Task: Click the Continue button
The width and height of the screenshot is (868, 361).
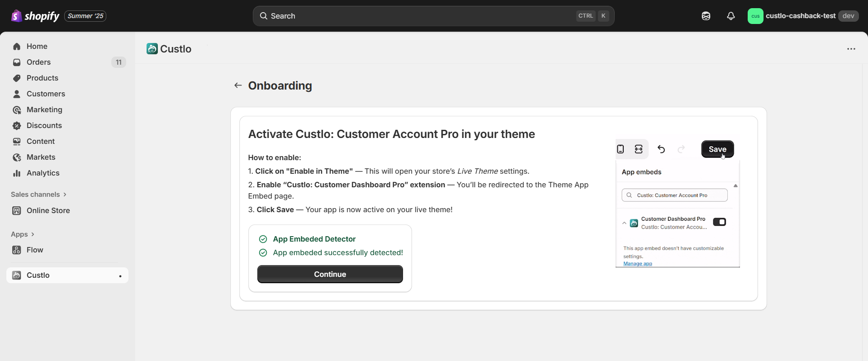Action: pyautogui.click(x=330, y=274)
